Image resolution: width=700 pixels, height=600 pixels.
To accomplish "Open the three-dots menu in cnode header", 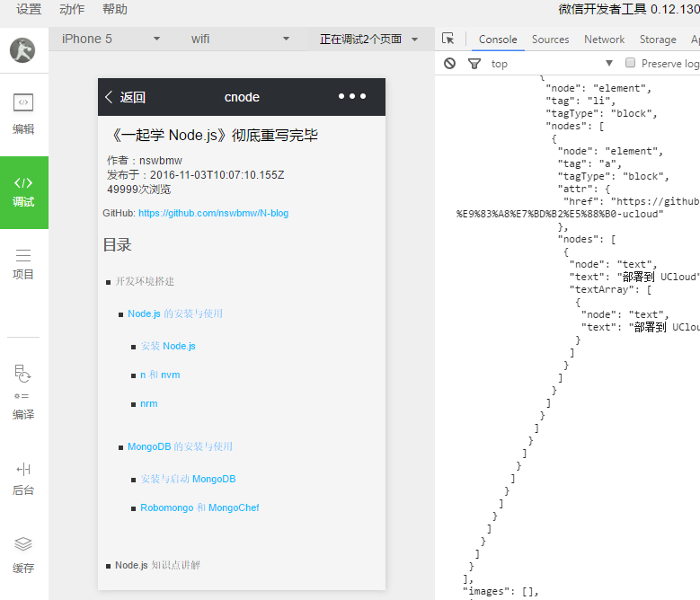I will [351, 97].
